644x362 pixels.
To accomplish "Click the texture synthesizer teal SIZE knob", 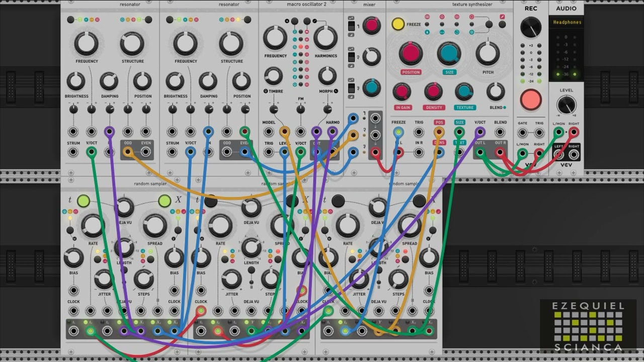I will pyautogui.click(x=449, y=53).
